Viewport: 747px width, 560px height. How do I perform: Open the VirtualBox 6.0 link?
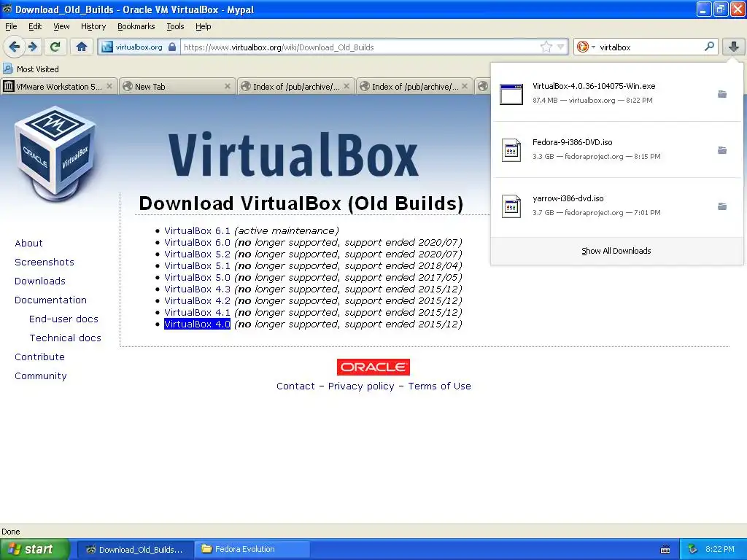click(197, 242)
